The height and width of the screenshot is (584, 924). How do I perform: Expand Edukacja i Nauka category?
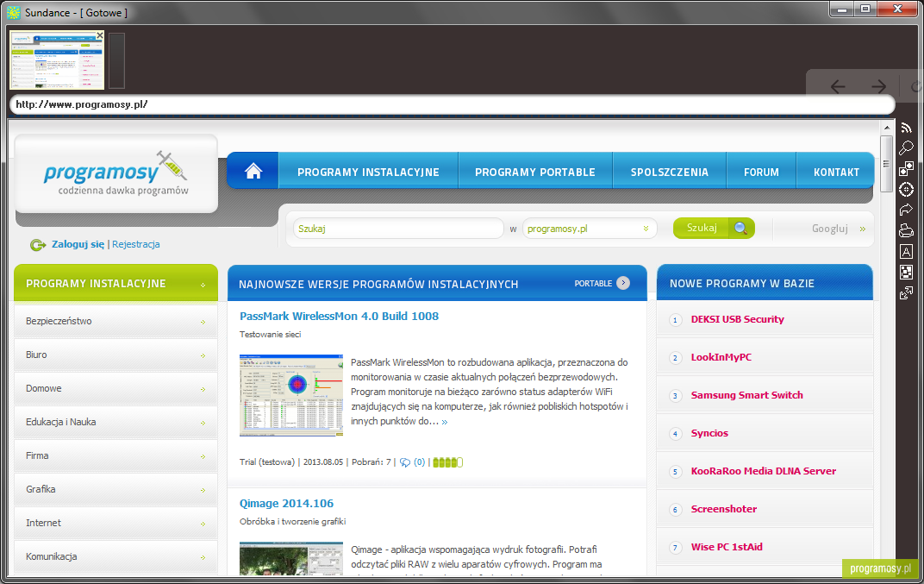(116, 423)
